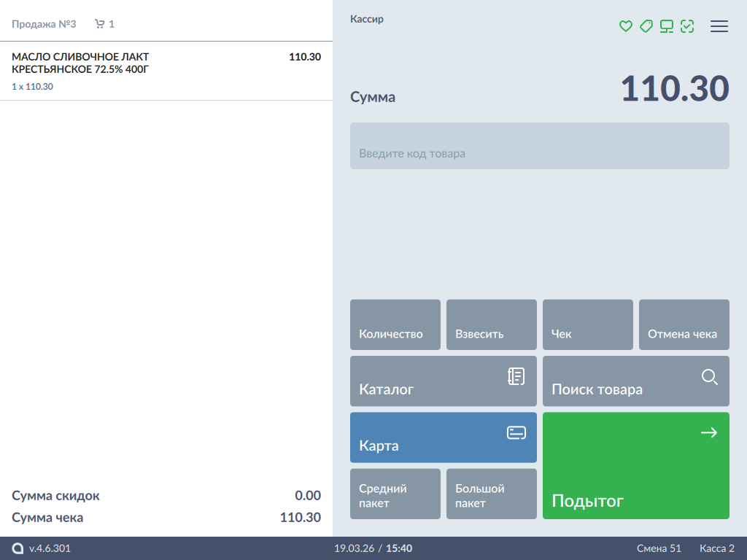Click the green price tag icon

click(646, 26)
